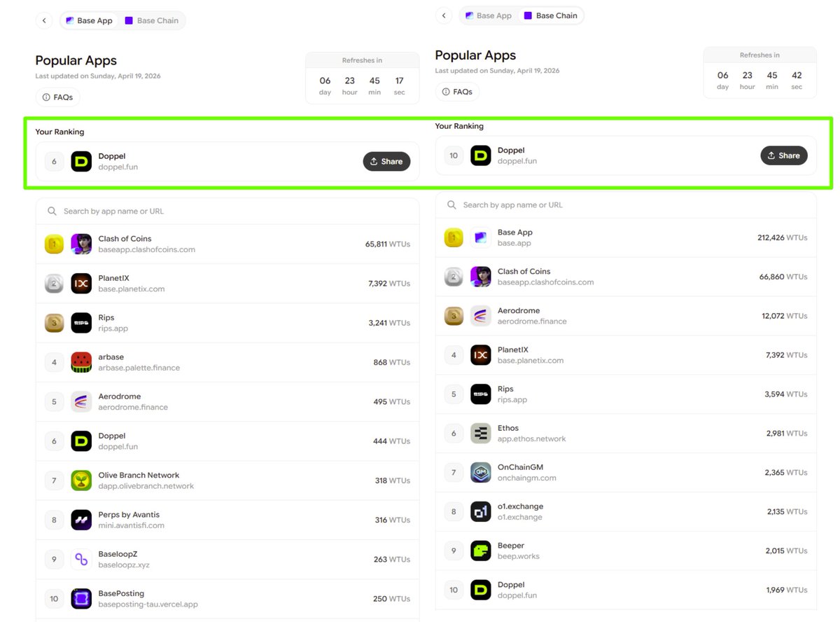Click 2,981 WTUs value for Ethos
Screen dimensions: 840x622
(786, 434)
